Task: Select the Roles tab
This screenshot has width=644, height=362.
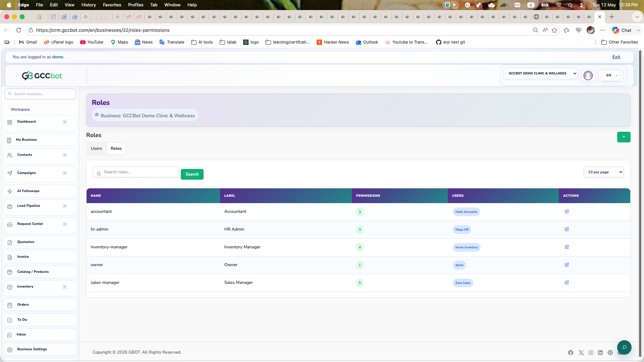Action: [116, 148]
